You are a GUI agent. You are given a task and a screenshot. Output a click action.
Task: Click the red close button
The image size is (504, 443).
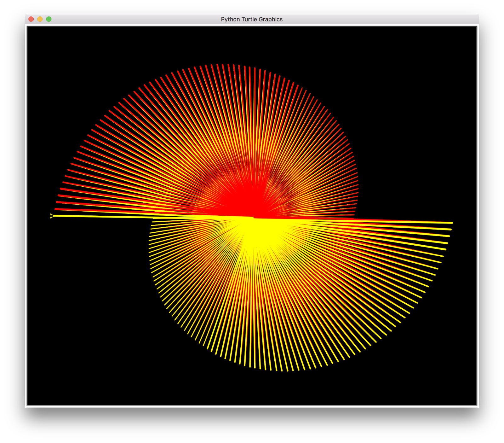point(31,19)
